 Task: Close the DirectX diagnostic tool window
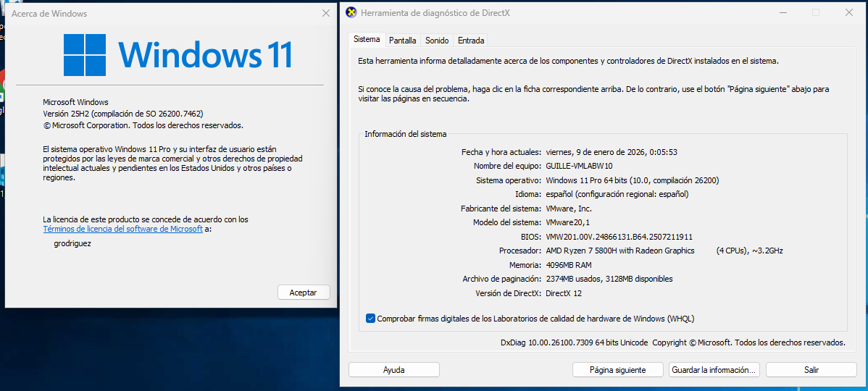pyautogui.click(x=848, y=12)
